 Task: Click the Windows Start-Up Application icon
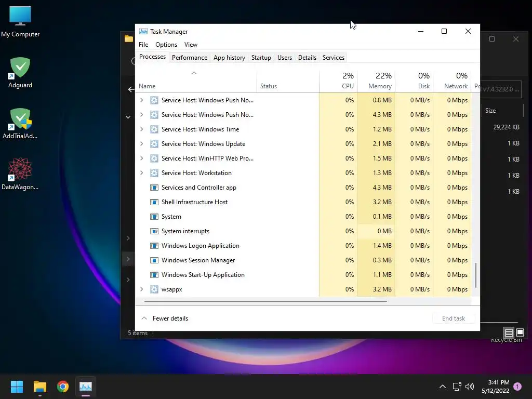154,275
